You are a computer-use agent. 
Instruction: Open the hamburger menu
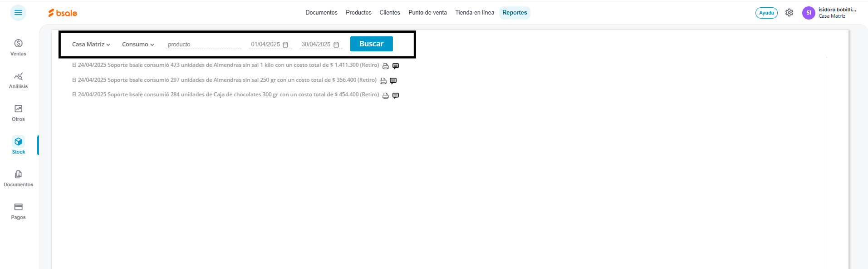pyautogui.click(x=18, y=13)
